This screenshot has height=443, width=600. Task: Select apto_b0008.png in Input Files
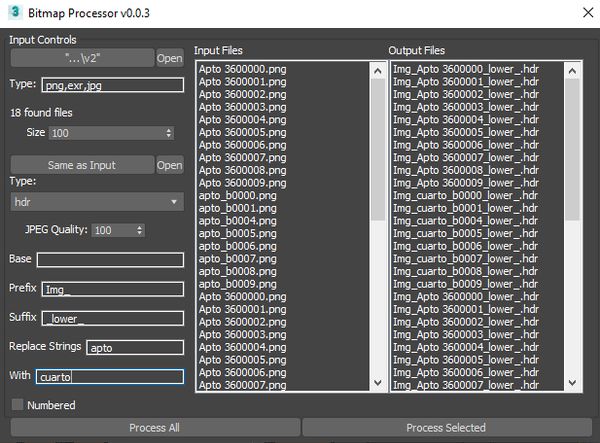tap(237, 271)
